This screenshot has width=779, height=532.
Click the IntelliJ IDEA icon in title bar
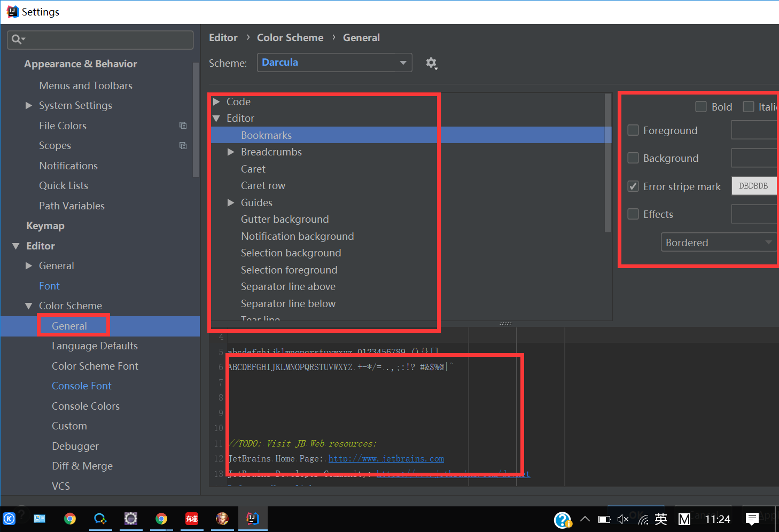(x=12, y=11)
